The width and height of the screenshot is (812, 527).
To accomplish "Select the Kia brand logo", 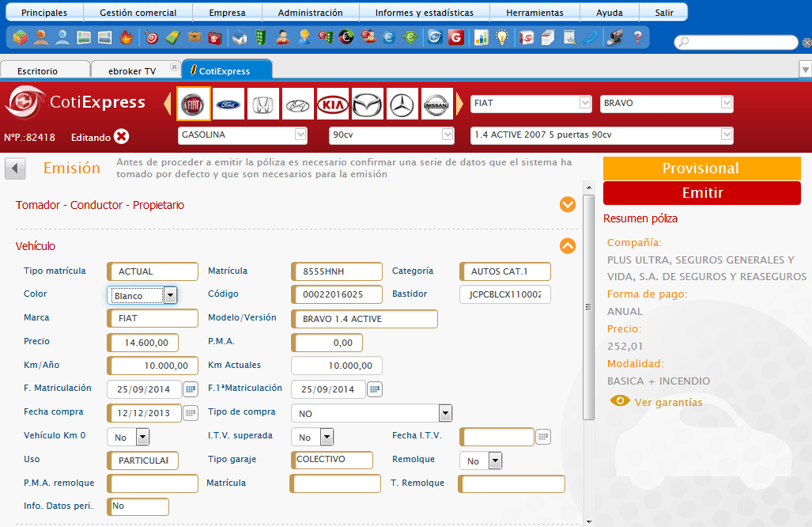I will click(x=332, y=104).
